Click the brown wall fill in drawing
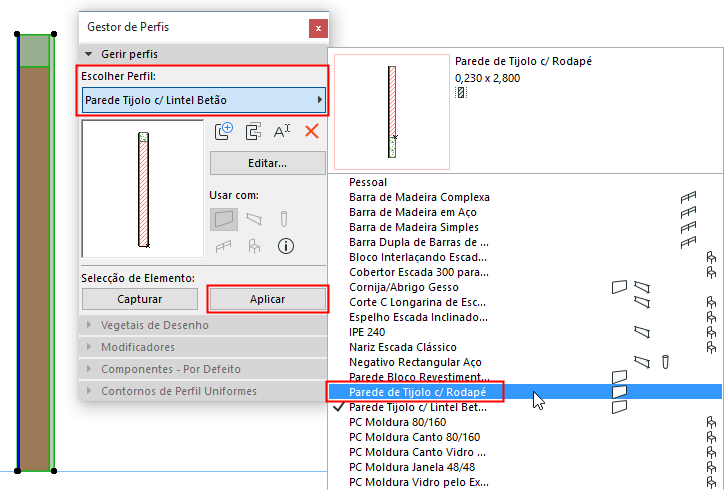Image resolution: width=724 pixels, height=490 pixels. pyautogui.click(x=34, y=268)
